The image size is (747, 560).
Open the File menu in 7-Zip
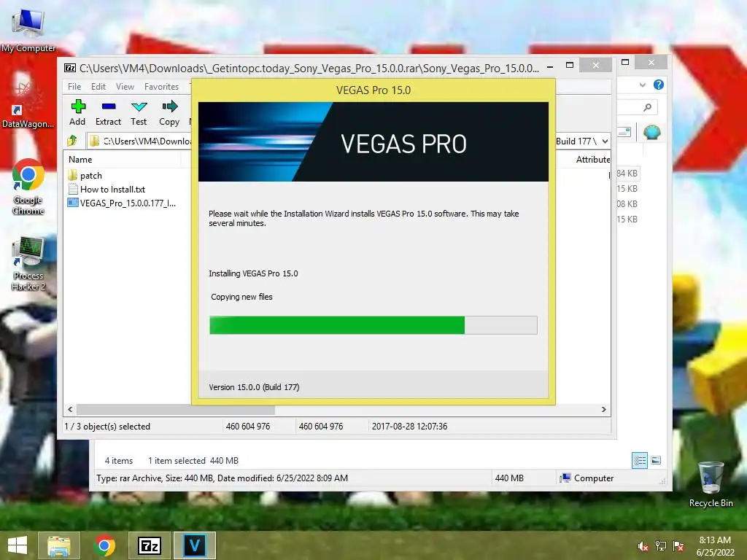coord(74,87)
